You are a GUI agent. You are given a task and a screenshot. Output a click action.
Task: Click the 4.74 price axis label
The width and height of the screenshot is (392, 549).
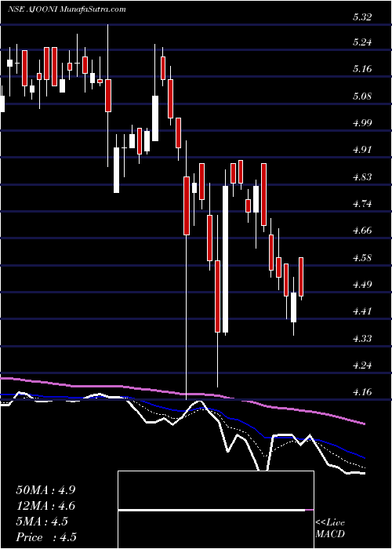point(361,204)
